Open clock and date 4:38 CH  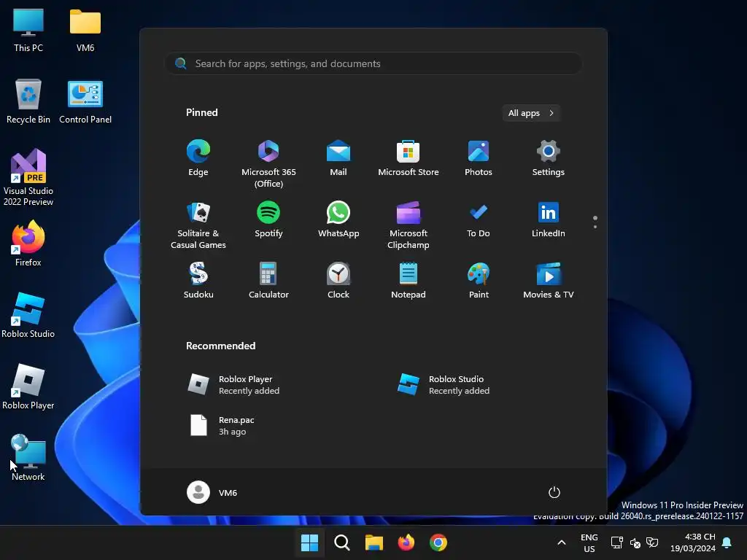click(693, 542)
